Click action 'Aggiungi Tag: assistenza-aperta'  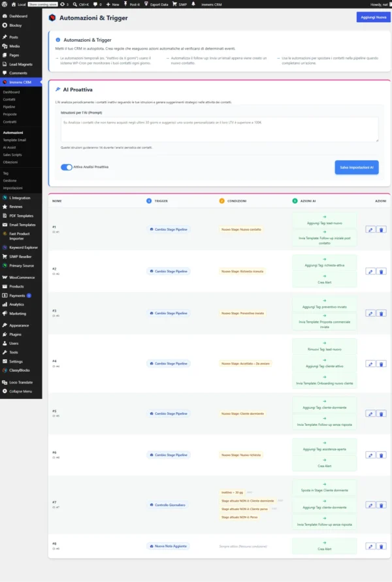[325, 446]
